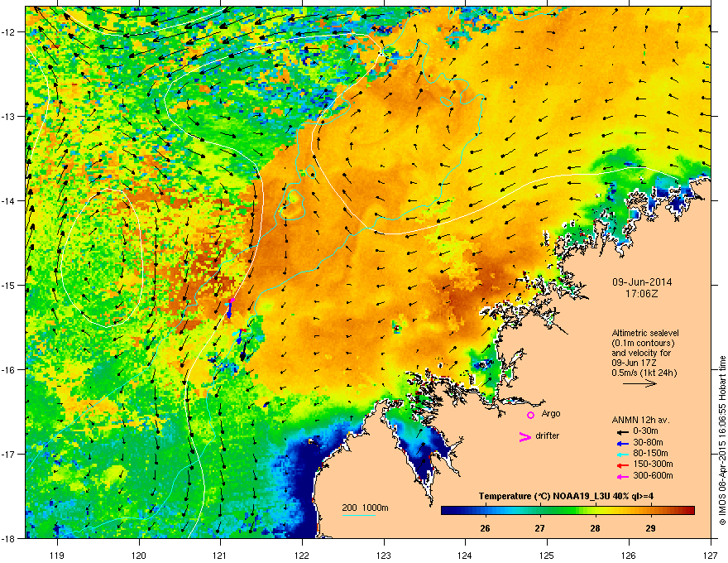Screen dimensions: 728x563
Task: Click the blue 30-80m arrow legend symbol
Action: point(622,443)
